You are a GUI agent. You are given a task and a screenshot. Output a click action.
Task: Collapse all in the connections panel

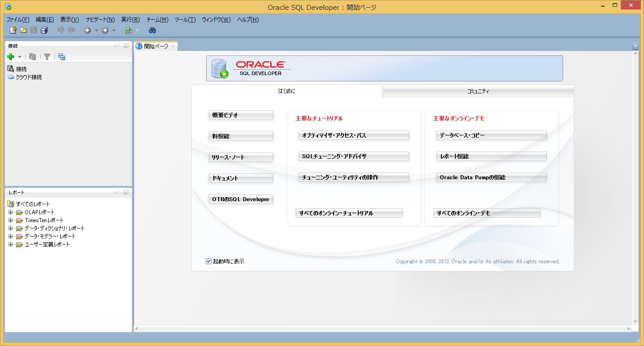click(62, 57)
